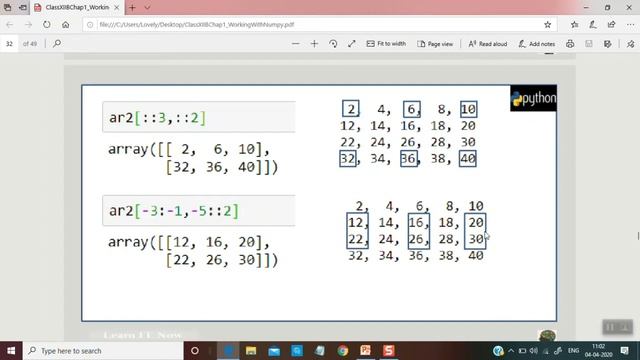Open the Mail app from taskbar
The image size is (640, 360).
coord(274,351)
